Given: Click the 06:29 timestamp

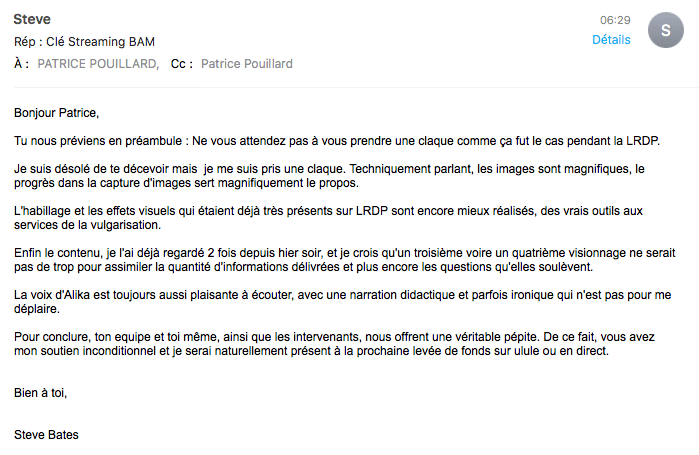Looking at the screenshot, I should pyautogui.click(x=615, y=20).
